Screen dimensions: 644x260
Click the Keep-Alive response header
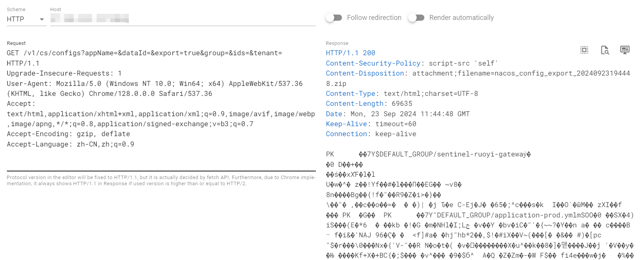coord(346,124)
